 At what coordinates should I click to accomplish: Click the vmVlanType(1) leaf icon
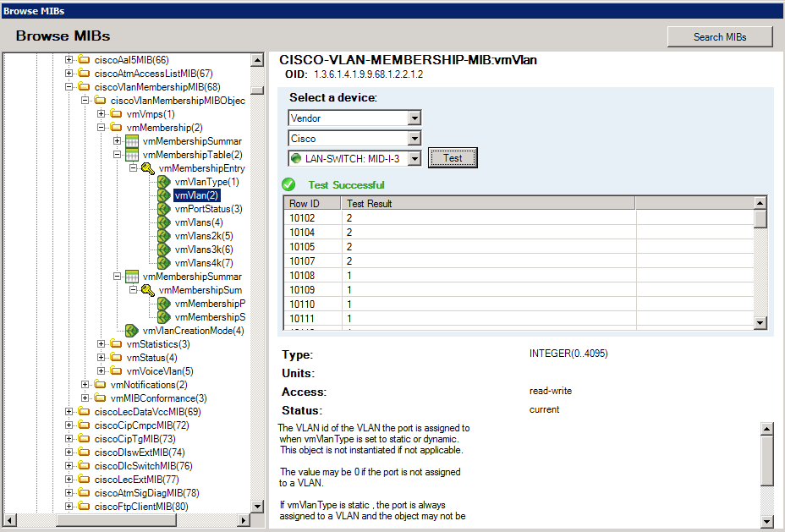(164, 182)
